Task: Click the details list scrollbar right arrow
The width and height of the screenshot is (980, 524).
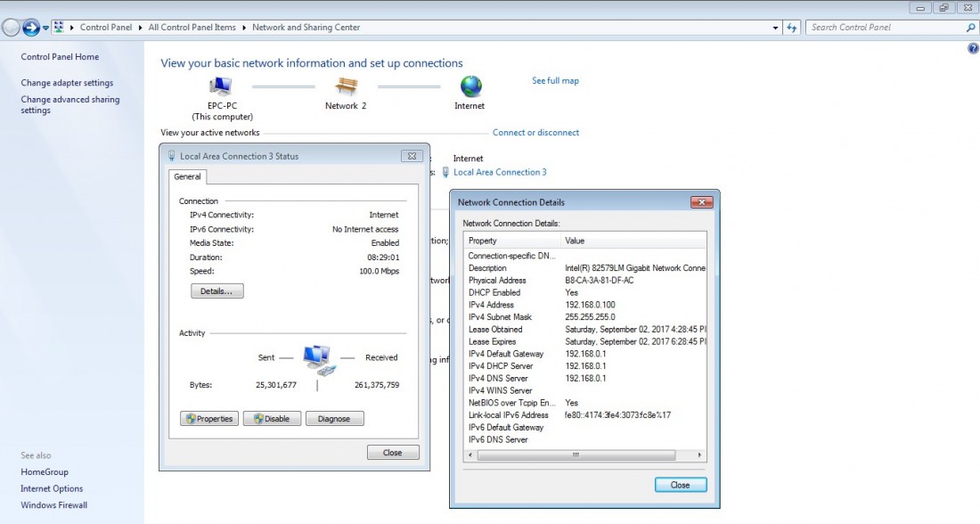Action: [700, 455]
